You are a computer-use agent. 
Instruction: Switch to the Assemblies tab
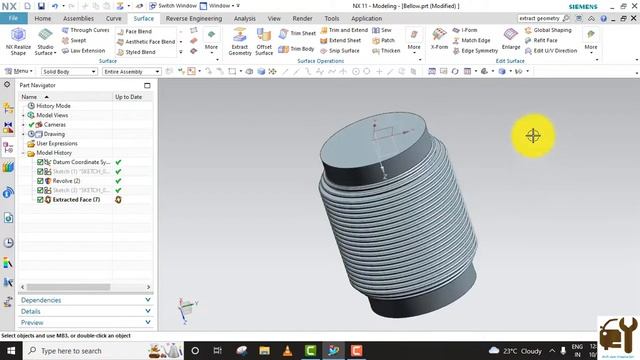tap(78, 19)
